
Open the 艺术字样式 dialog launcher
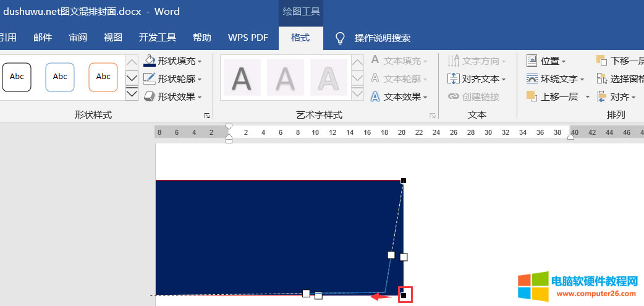click(433, 116)
